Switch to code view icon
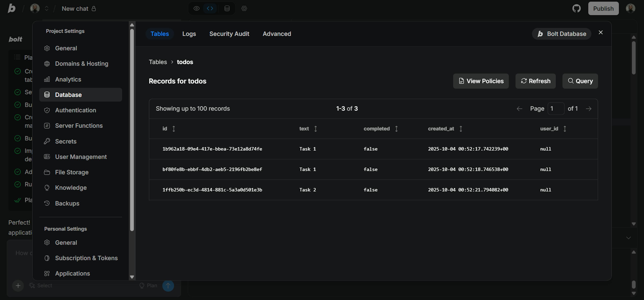 pyautogui.click(x=210, y=9)
